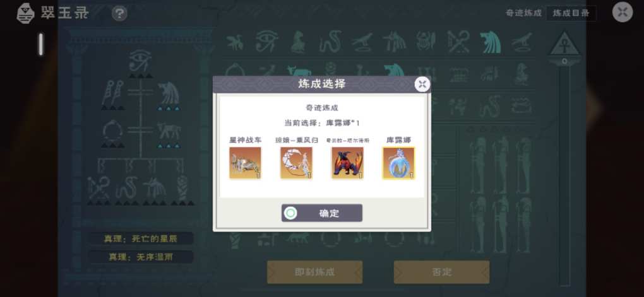This screenshot has height=297, width=644.
Task: Pick the red winged dragon item
Action: [x=347, y=163]
